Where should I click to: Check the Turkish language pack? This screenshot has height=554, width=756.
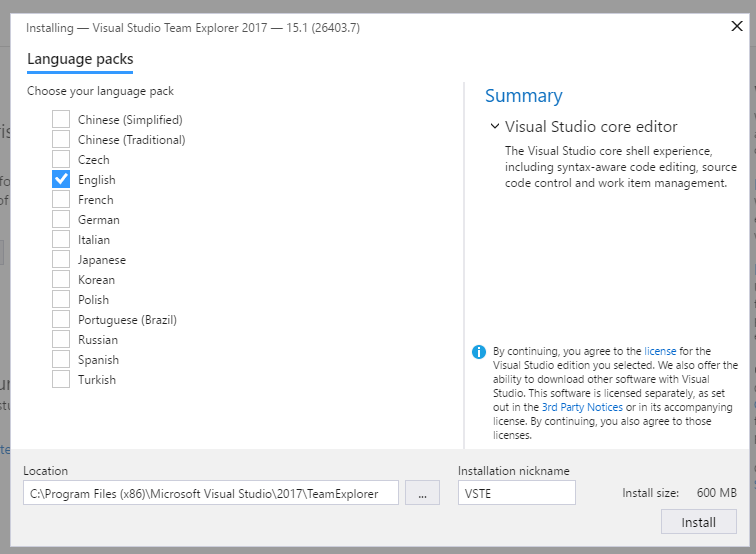point(61,379)
